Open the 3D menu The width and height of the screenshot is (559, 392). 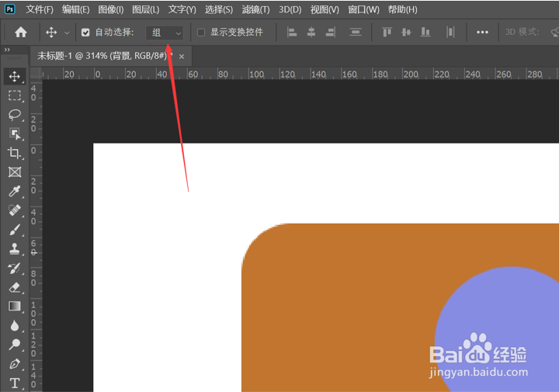pos(290,9)
